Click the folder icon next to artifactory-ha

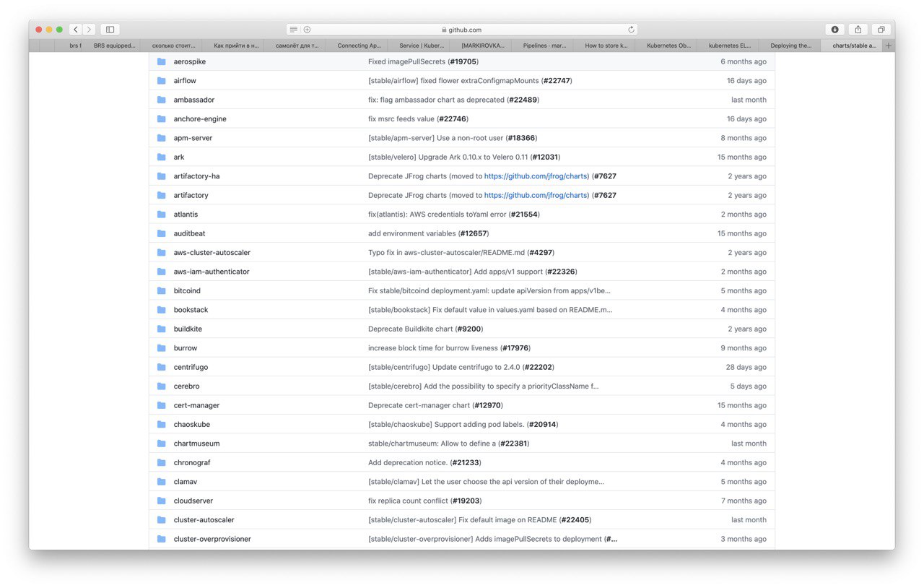point(161,176)
